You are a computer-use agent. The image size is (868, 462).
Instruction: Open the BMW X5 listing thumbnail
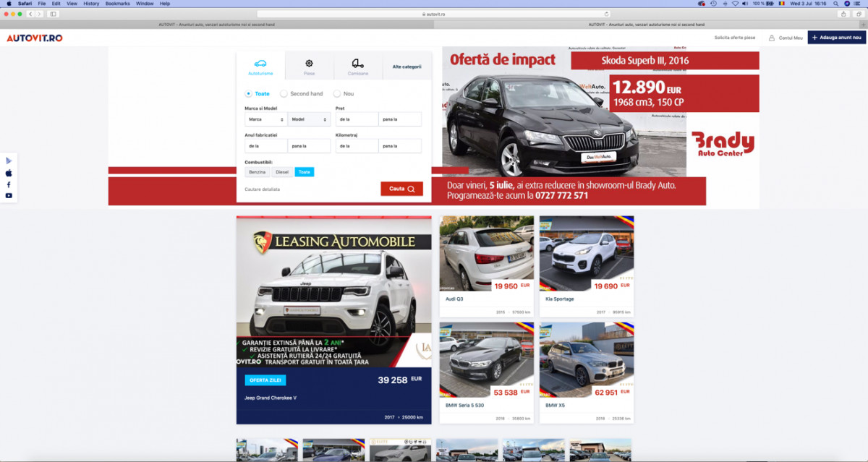tap(586, 360)
